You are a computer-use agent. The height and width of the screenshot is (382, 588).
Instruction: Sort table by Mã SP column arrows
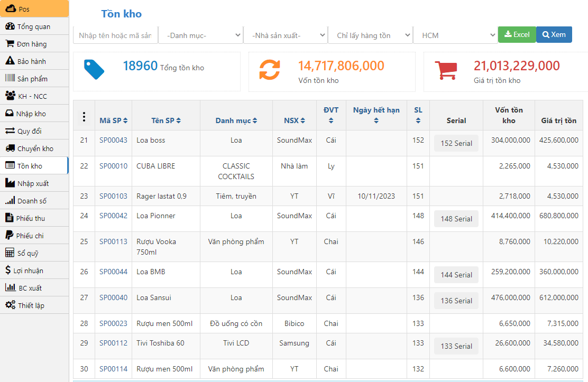125,121
